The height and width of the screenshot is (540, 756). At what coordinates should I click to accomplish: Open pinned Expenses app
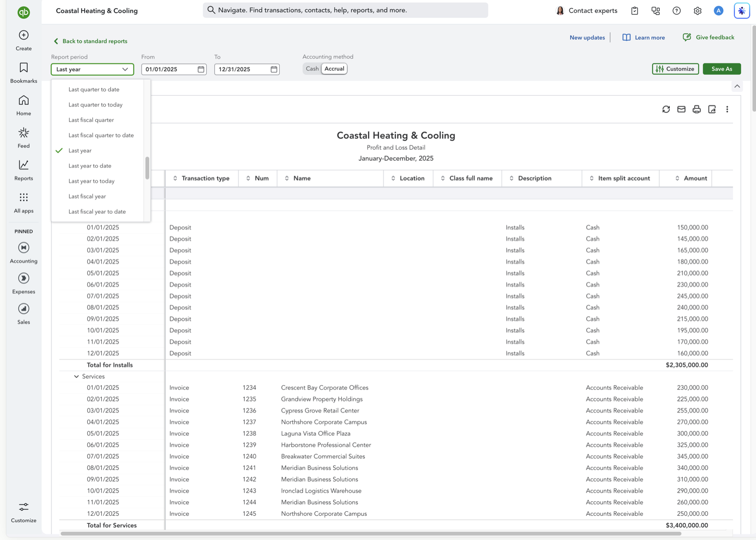(24, 283)
